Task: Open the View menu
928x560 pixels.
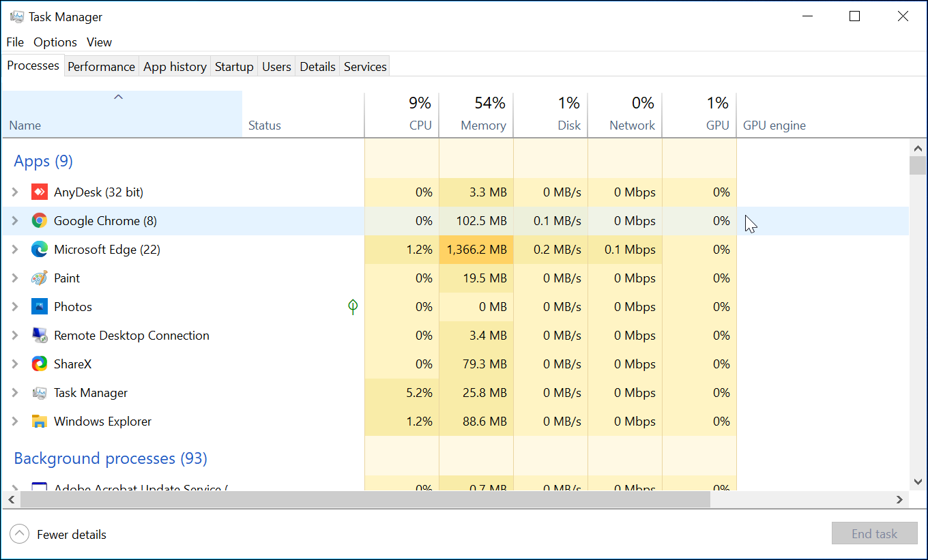Action: 99,42
